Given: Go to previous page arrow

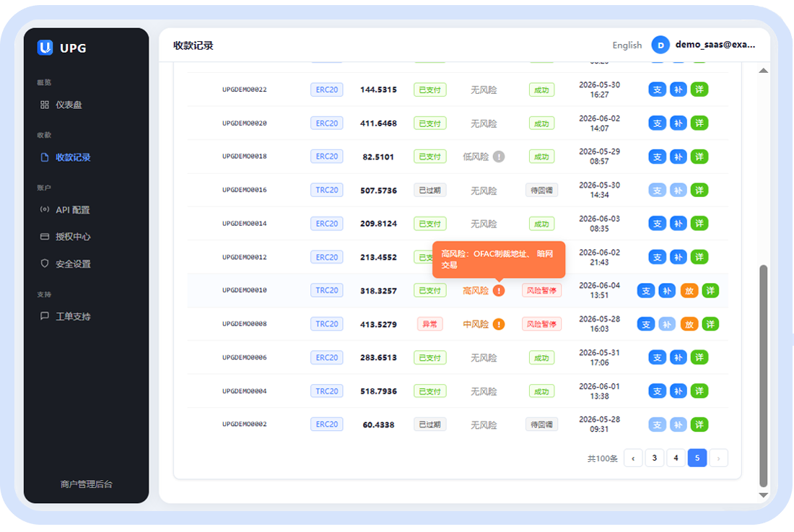Looking at the screenshot, I should pos(633,458).
